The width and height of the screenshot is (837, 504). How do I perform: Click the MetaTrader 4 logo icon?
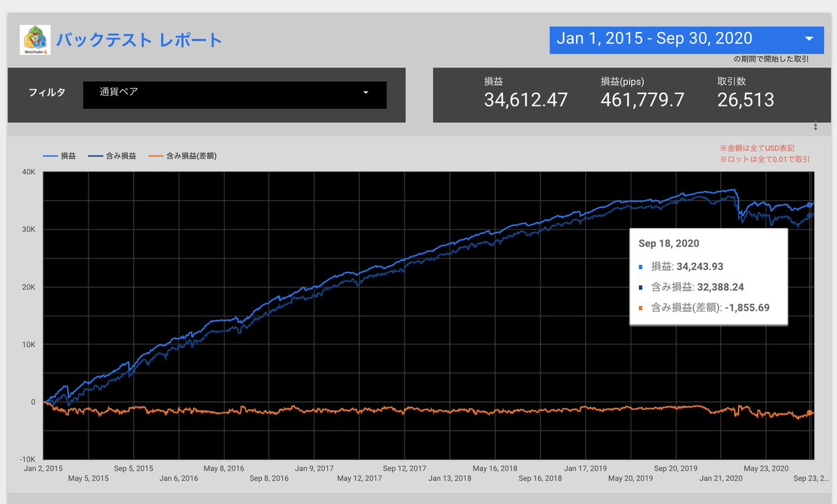click(x=35, y=40)
